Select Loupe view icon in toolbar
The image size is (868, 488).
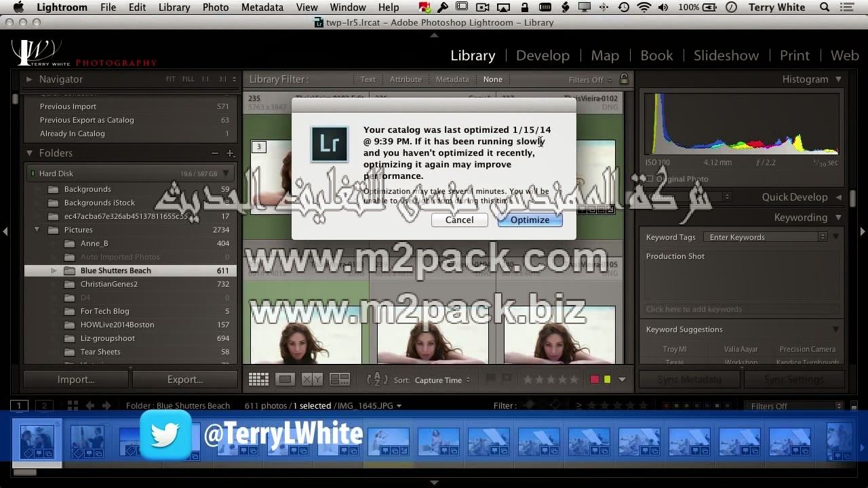click(285, 380)
